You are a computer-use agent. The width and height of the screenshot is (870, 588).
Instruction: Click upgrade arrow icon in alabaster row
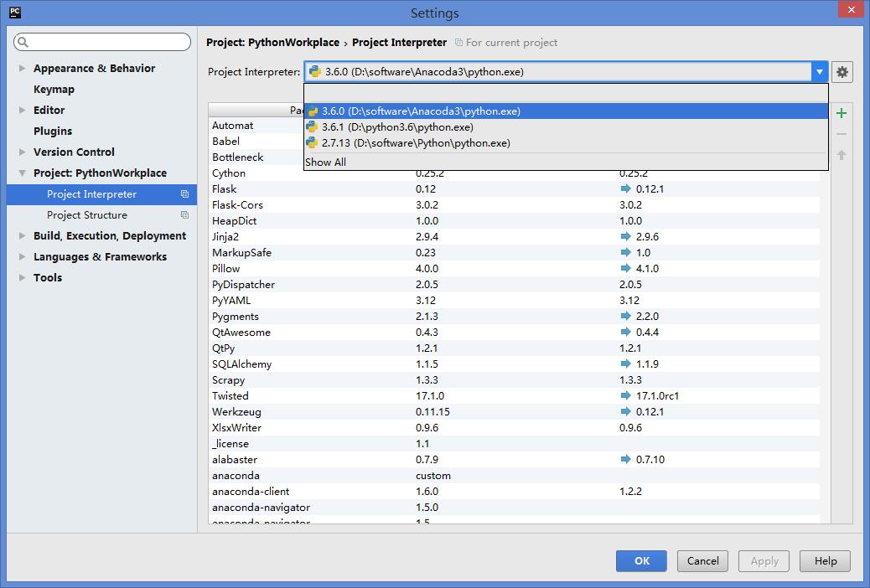tap(626, 459)
